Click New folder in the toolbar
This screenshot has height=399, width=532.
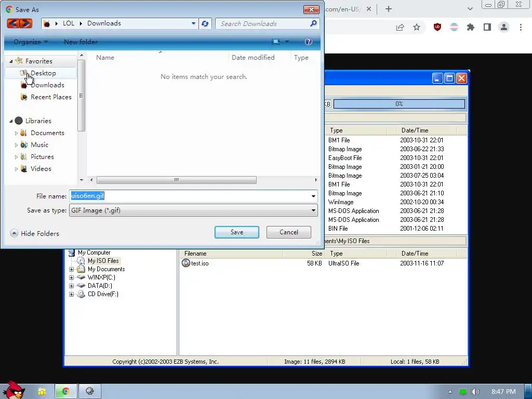(81, 42)
